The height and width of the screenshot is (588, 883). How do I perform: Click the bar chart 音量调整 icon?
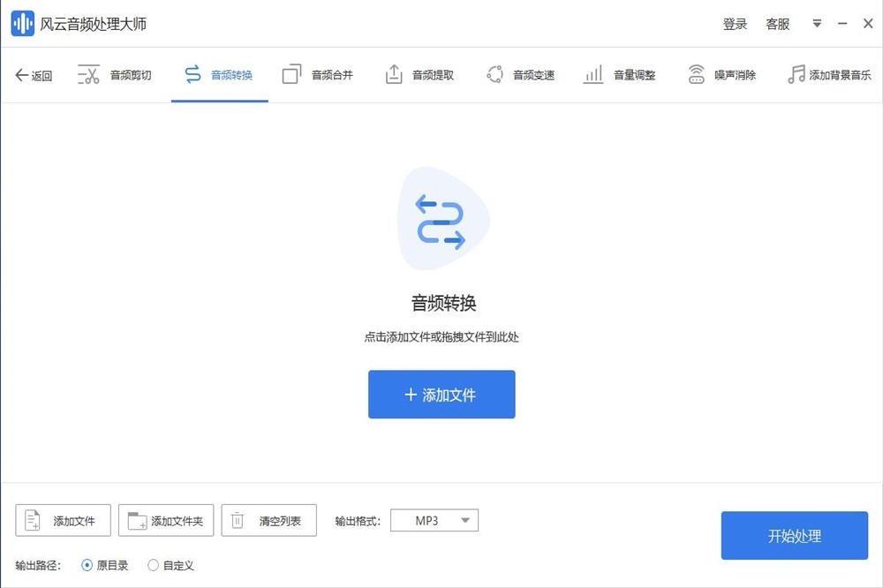tap(593, 74)
